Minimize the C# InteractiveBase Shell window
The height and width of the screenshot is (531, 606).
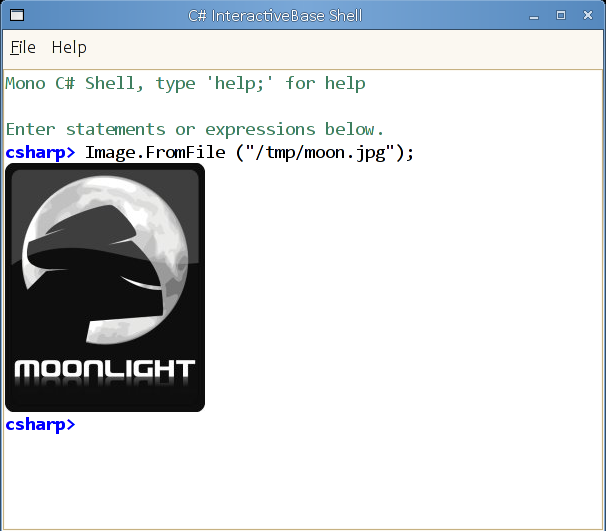[x=534, y=16]
